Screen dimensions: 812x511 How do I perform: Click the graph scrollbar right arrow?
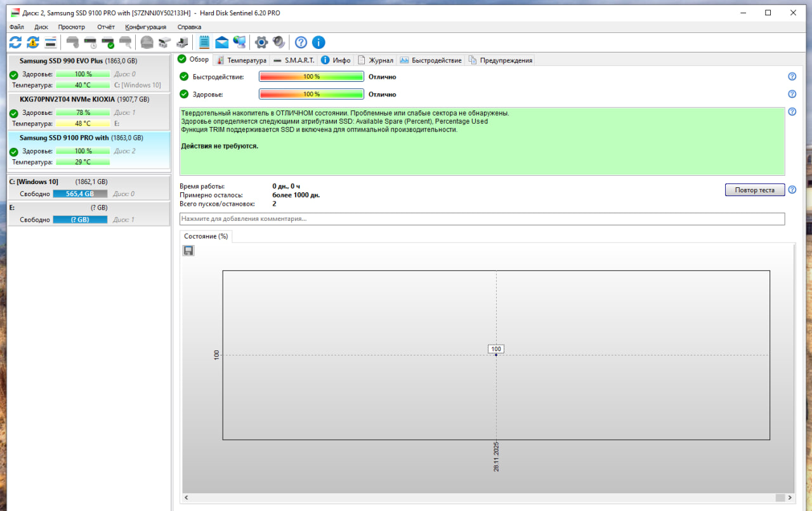tap(789, 498)
